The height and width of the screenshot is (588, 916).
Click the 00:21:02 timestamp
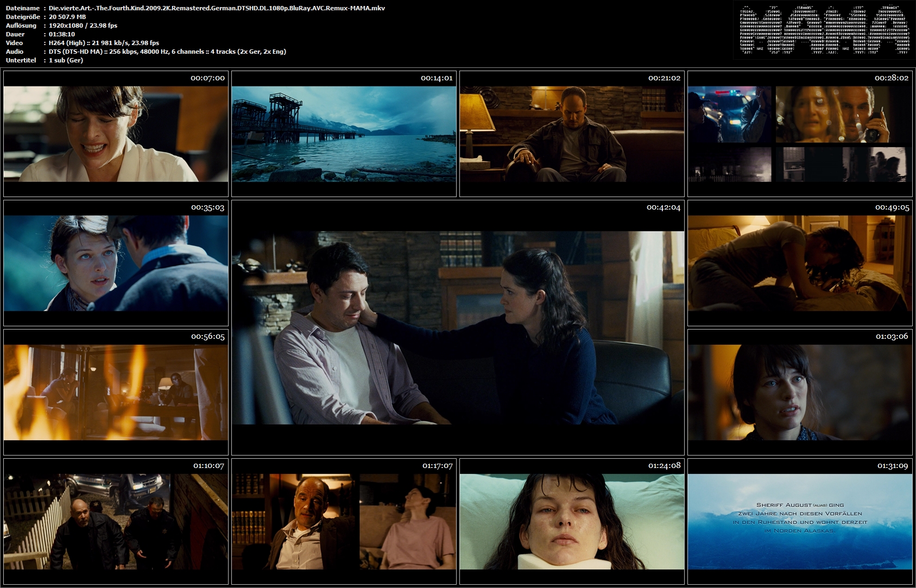pyautogui.click(x=664, y=78)
